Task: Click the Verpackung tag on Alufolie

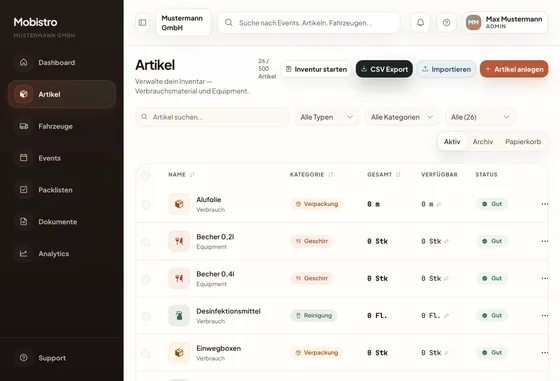Action: click(x=316, y=204)
